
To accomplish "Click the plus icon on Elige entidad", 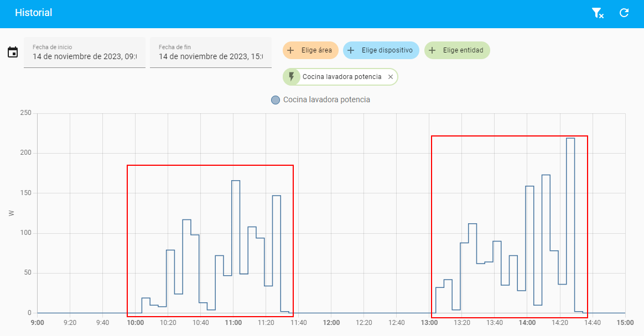I will pos(432,50).
